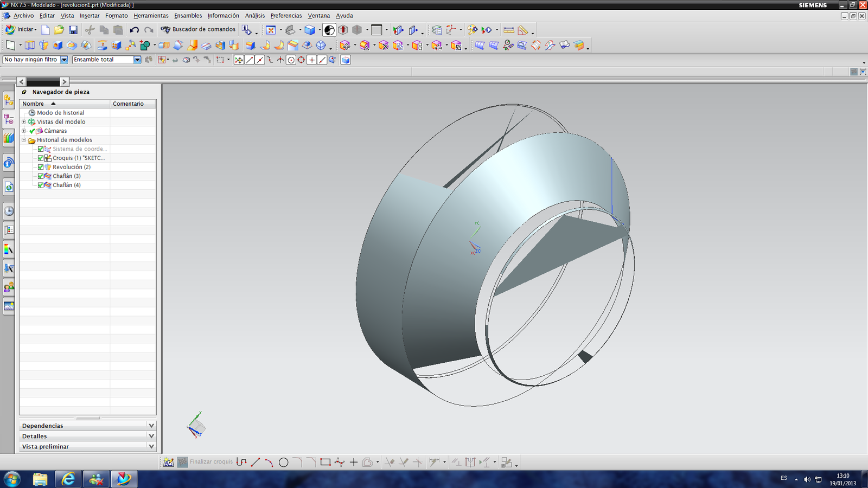The width and height of the screenshot is (868, 488).
Task: Open the Preferencias menu
Action: click(x=286, y=16)
